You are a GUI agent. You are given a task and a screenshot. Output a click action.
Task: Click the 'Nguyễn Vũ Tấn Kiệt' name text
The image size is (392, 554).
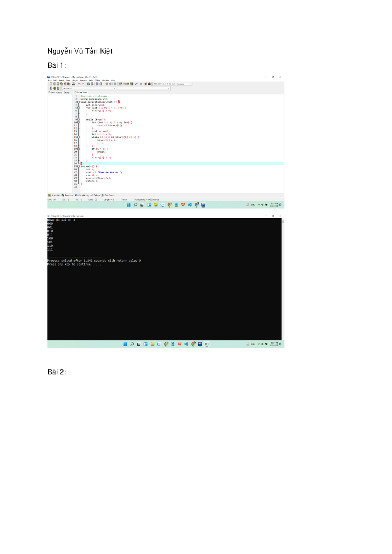tap(80, 51)
